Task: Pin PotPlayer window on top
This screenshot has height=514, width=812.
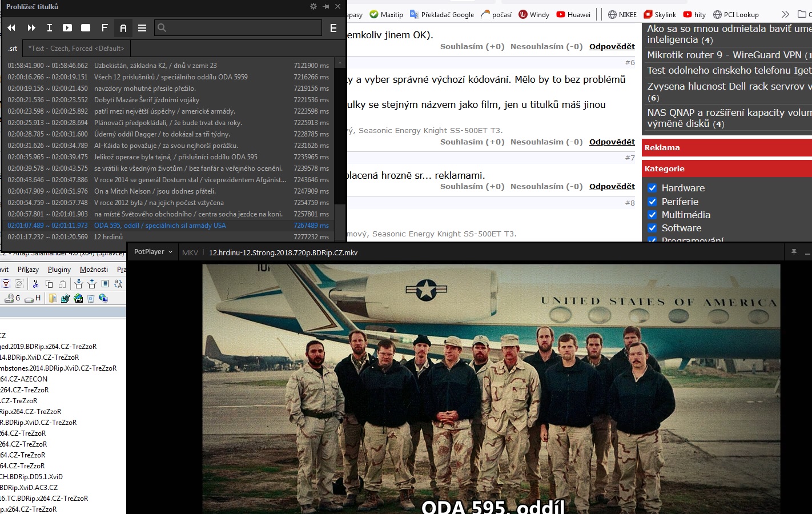Action: pyautogui.click(x=794, y=252)
